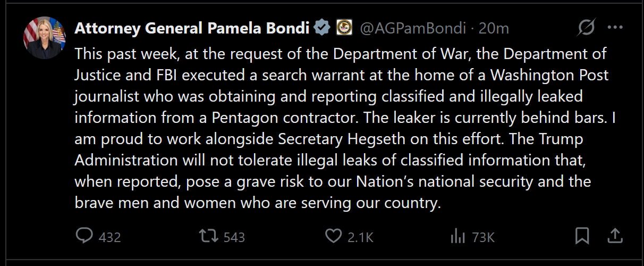
Task: Click the 432 replies count
Action: coord(110,237)
